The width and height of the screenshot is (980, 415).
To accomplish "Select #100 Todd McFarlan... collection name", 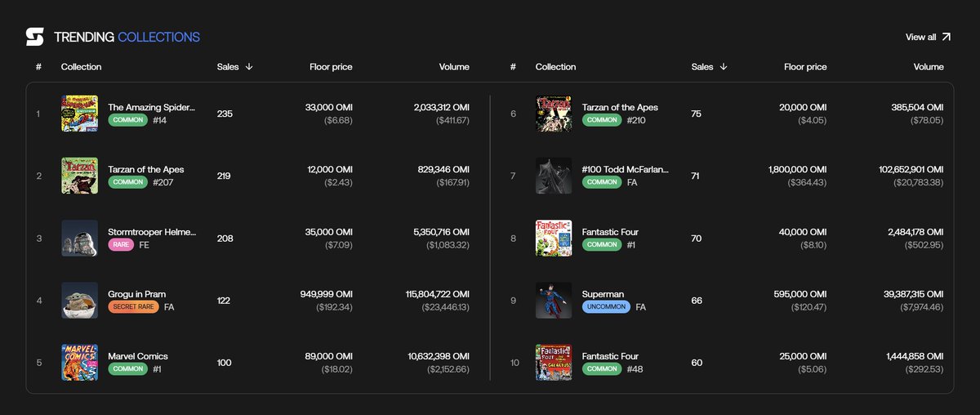I will [626, 169].
